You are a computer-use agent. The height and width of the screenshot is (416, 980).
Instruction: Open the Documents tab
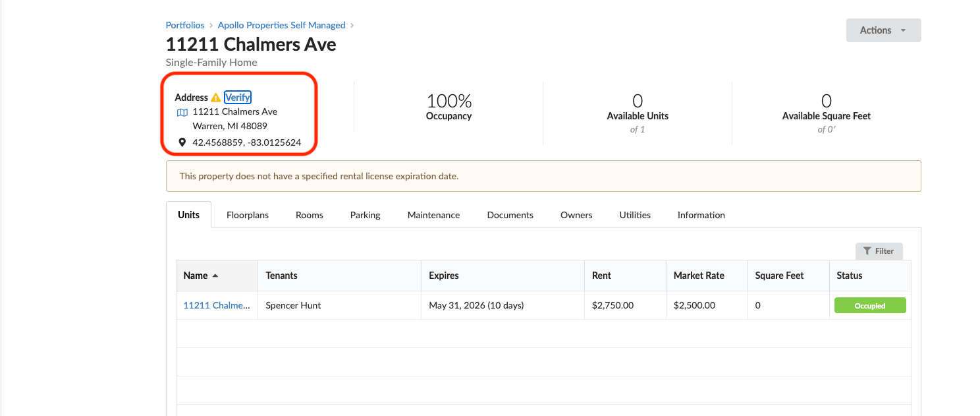click(510, 215)
